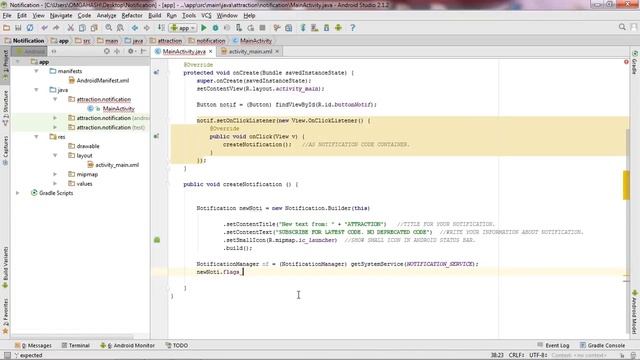Screen dimensions: 640x360
Task: Click the Paste icon in toolbar
Action: click(94, 28)
